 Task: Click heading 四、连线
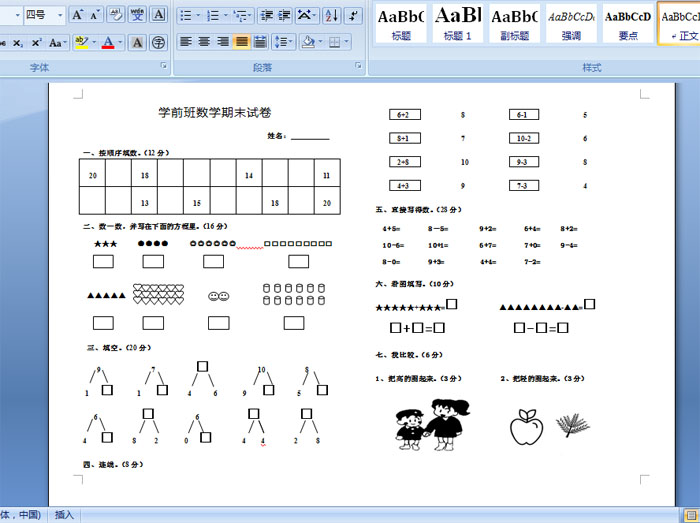112,465
